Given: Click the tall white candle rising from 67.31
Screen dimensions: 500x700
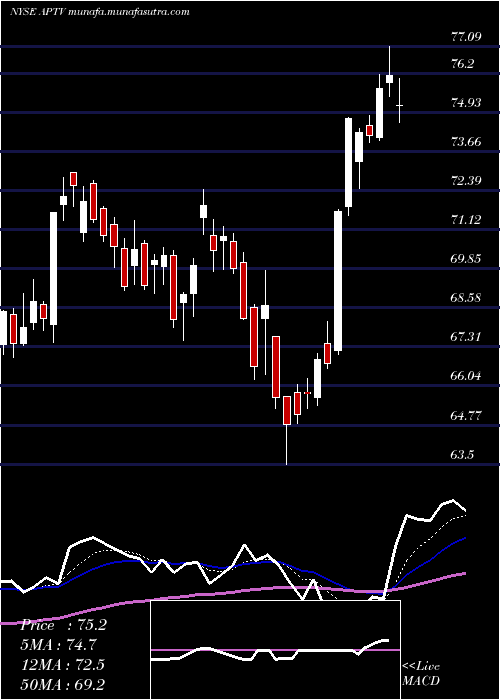Looking at the screenshot, I should tap(338, 281).
